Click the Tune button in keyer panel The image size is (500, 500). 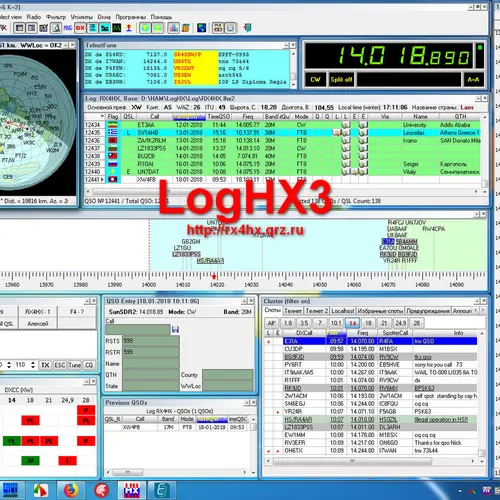pyautogui.click(x=75, y=365)
